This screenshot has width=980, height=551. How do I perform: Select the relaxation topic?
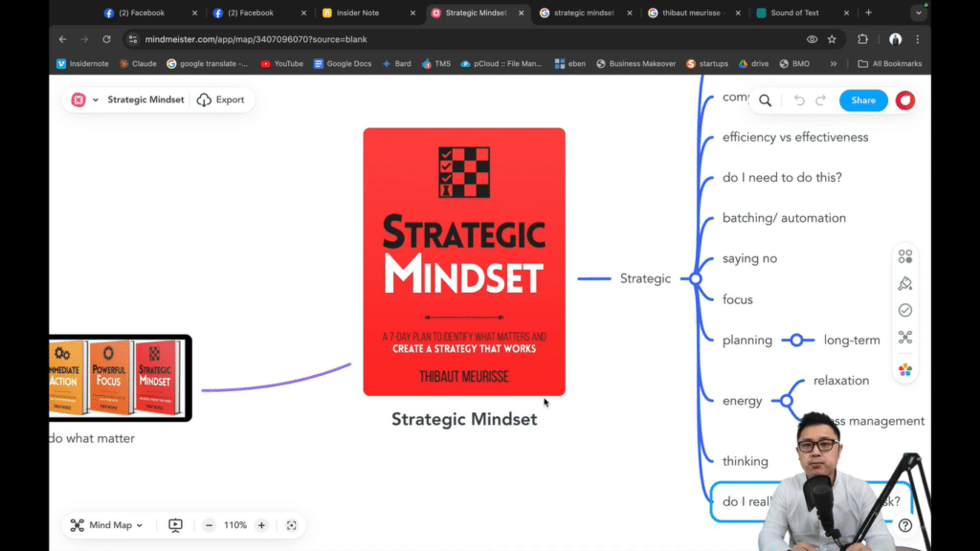pyautogui.click(x=840, y=381)
